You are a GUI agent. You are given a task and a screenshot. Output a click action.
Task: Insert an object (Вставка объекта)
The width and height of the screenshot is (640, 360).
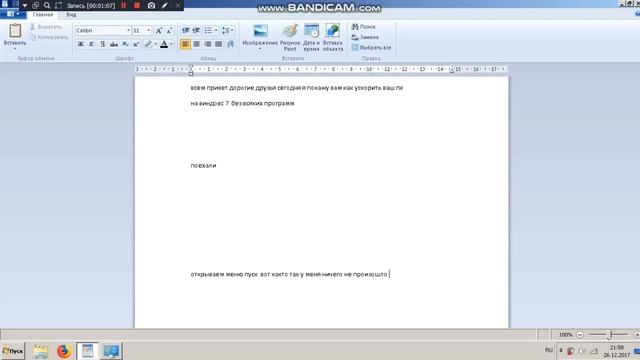[333, 37]
